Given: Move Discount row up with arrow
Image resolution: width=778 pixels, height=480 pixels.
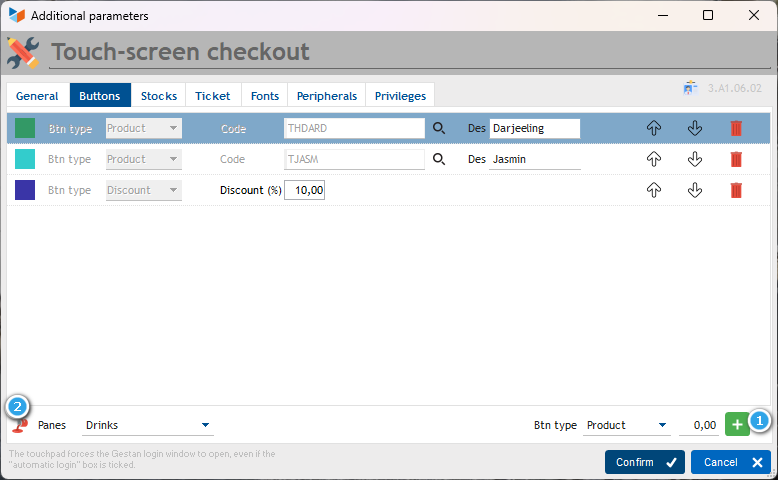Looking at the screenshot, I should pyautogui.click(x=654, y=190).
